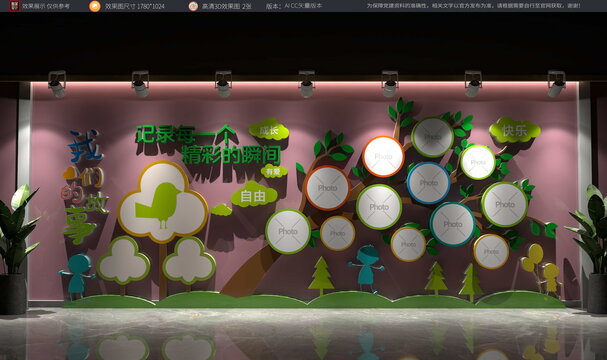Click the small 有爱 cloud label
Screen dimensions: 607x360
(273, 171)
